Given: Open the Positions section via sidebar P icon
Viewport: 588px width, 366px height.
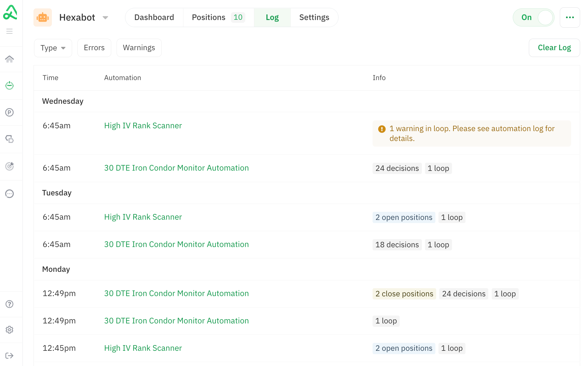Looking at the screenshot, I should coord(10,112).
